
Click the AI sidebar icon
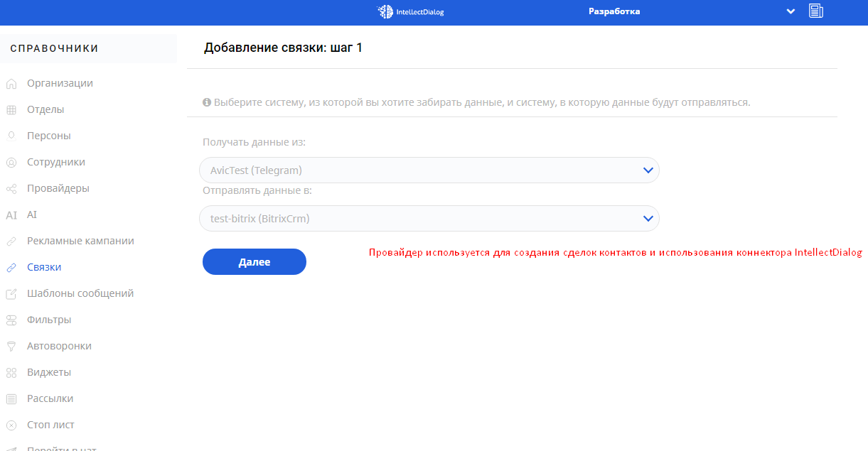click(x=11, y=215)
